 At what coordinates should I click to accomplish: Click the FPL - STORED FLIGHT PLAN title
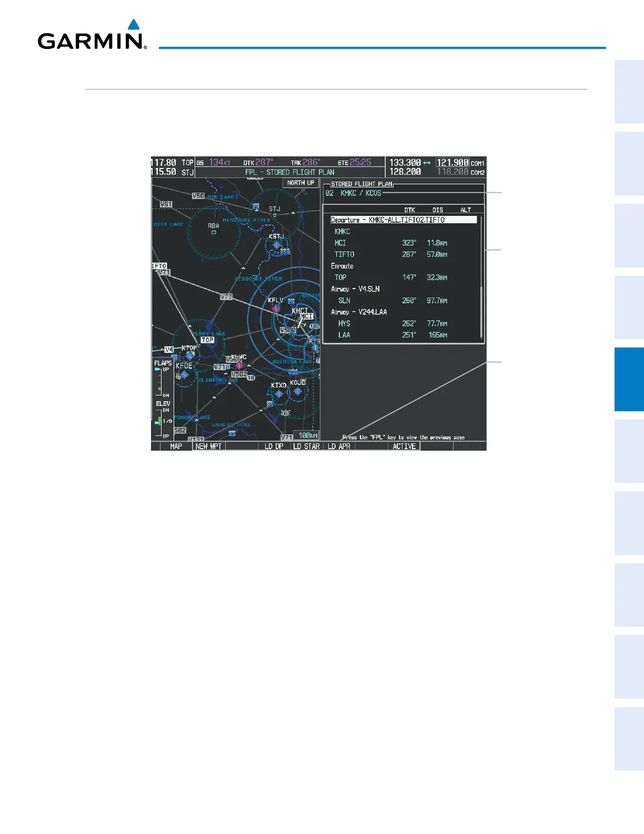[x=290, y=172]
